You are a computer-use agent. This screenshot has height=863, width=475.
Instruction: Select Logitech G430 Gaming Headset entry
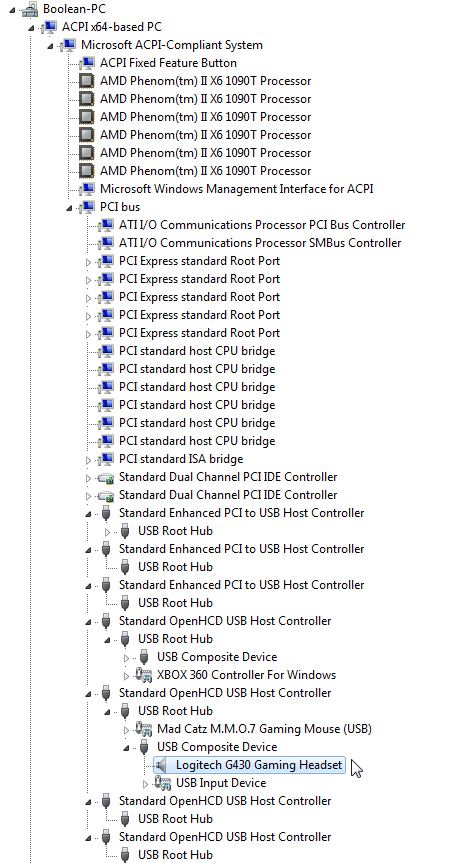coord(259,765)
